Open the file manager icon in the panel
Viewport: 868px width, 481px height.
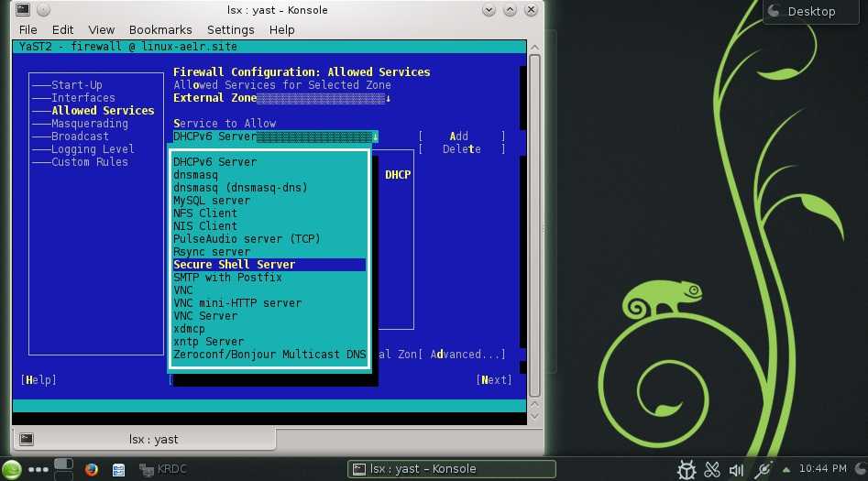[118, 470]
